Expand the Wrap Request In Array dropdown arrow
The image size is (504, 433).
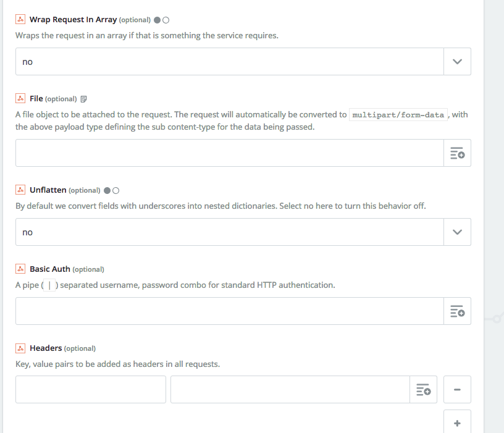457,61
